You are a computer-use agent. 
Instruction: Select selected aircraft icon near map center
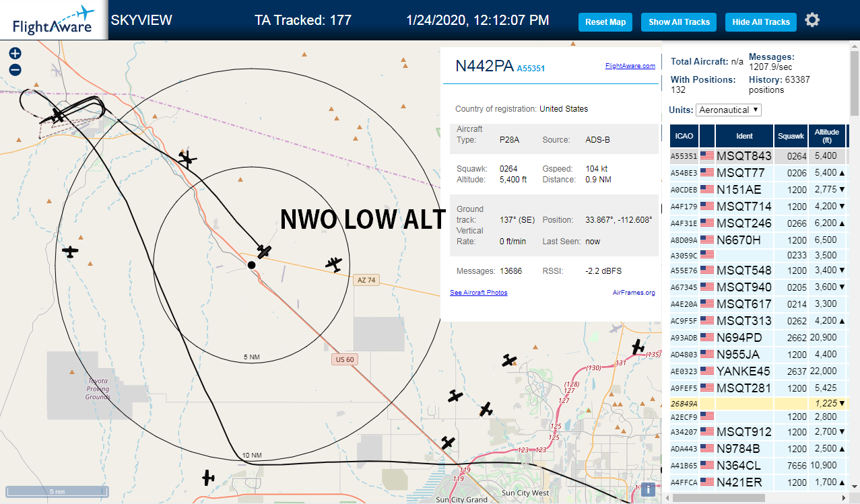point(264,252)
